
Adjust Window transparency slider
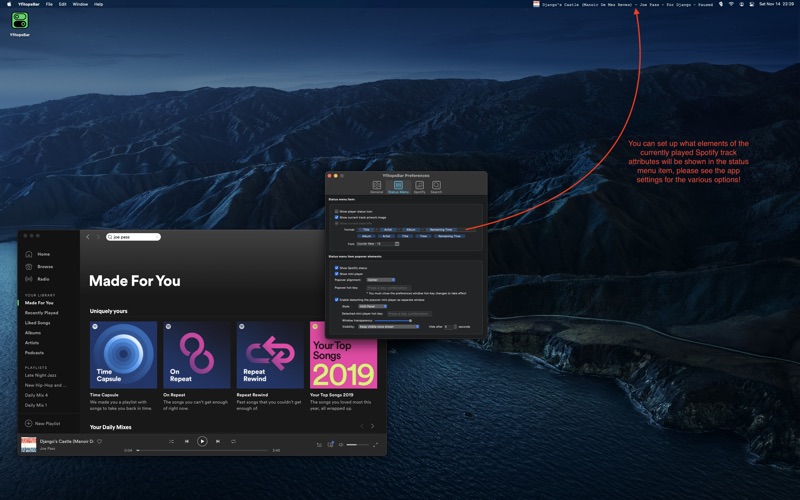coord(393,320)
